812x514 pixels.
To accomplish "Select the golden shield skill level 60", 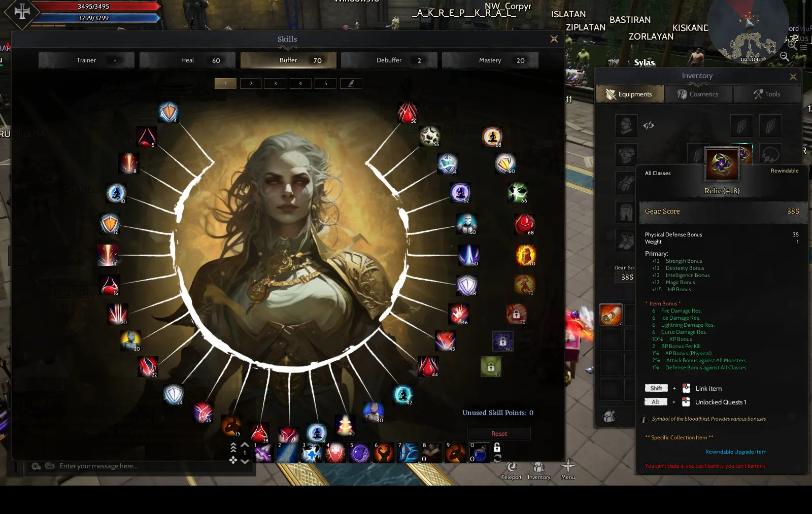I will (x=505, y=163).
